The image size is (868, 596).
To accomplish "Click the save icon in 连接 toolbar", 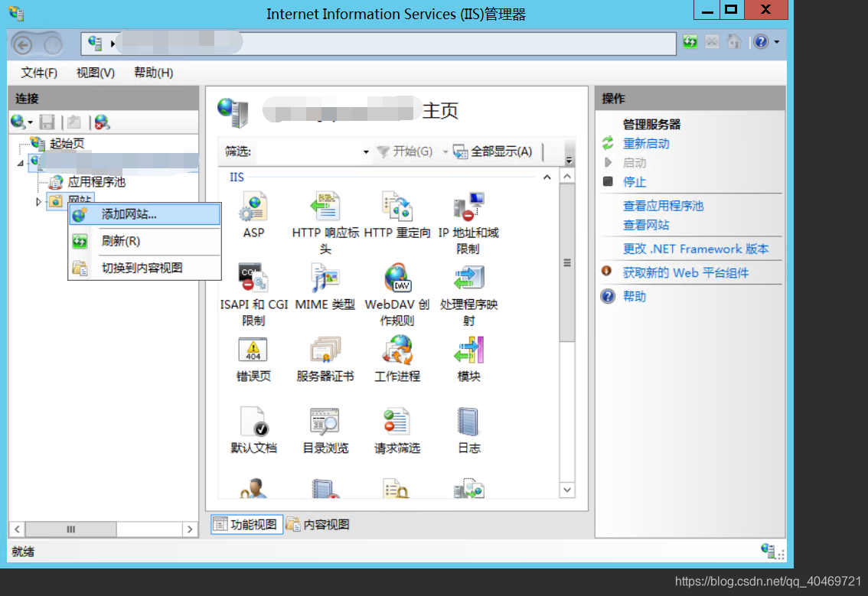I will [x=47, y=122].
